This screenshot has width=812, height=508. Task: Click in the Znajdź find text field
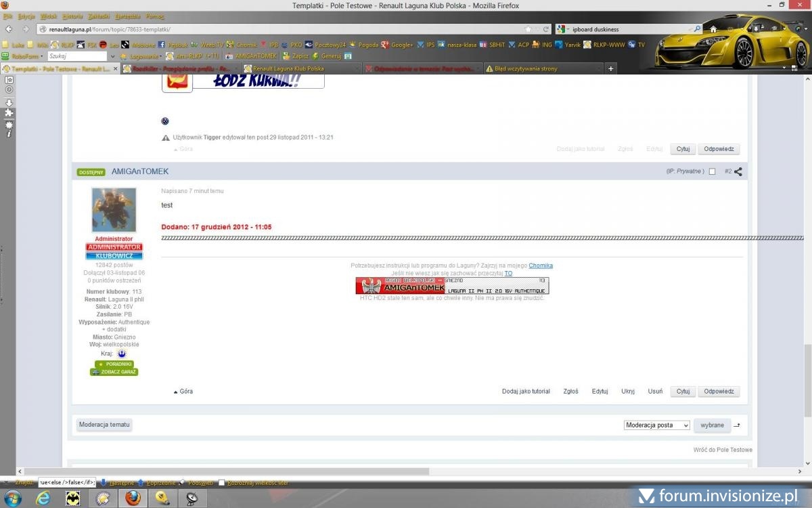(x=67, y=482)
